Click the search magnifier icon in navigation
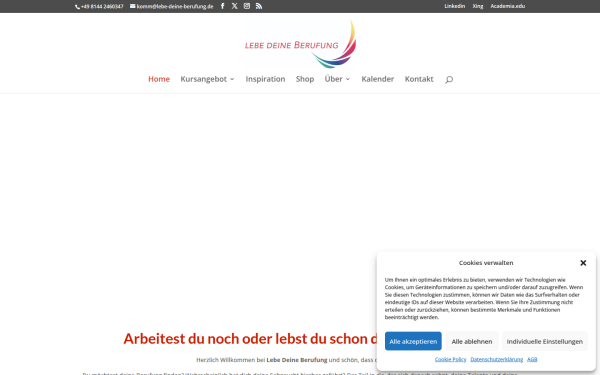 coord(449,80)
